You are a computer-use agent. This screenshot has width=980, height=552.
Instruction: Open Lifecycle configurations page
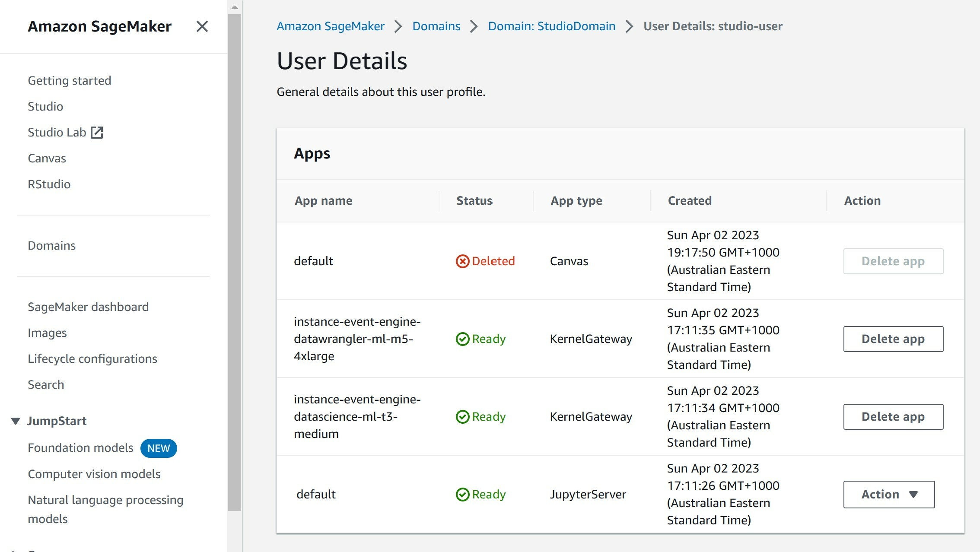point(92,359)
